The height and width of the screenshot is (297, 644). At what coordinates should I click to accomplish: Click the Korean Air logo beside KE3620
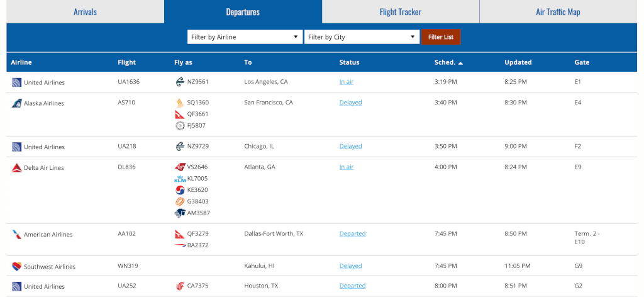[180, 190]
